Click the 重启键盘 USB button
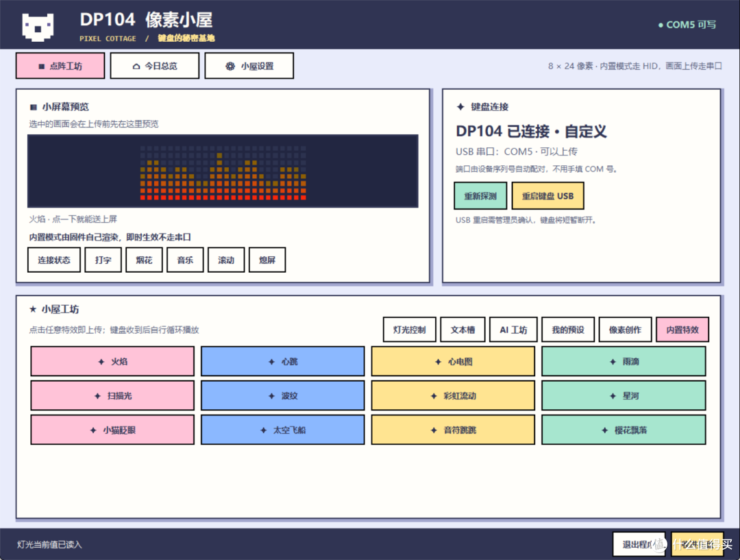 pos(547,196)
